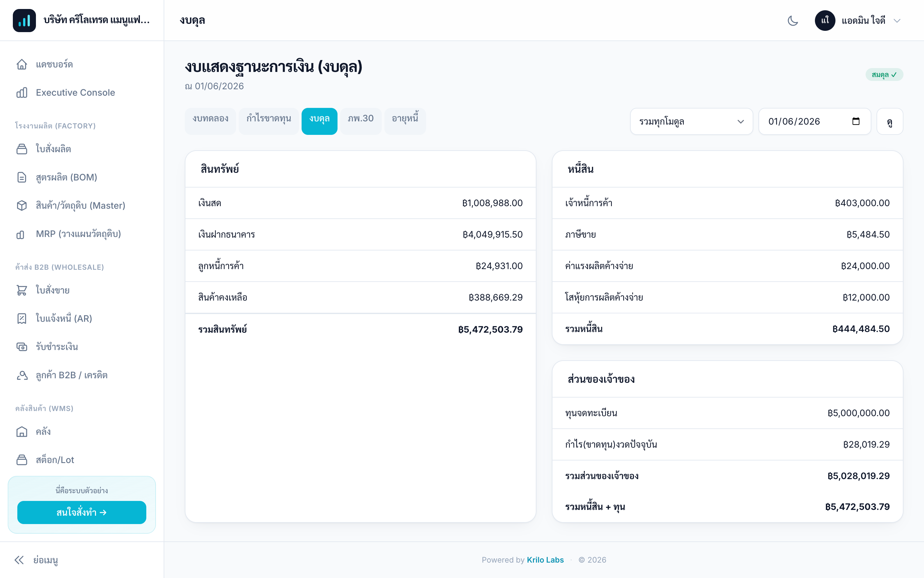This screenshot has width=924, height=578.
Task: Click the ทุนจดทะเบียน row label
Action: point(591,413)
